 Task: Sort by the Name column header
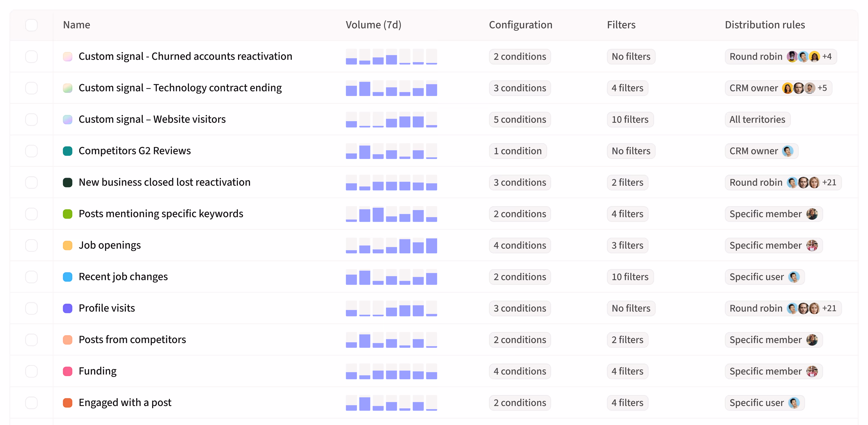76,25
